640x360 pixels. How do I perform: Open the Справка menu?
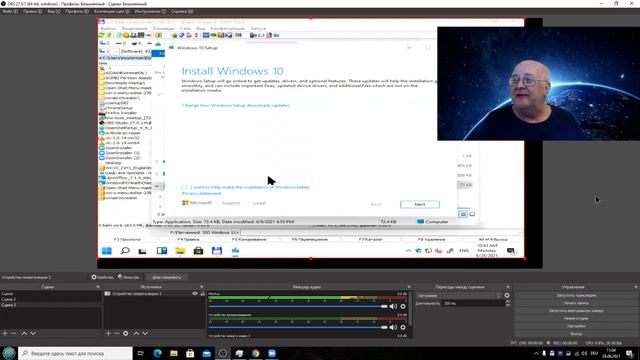182,11
